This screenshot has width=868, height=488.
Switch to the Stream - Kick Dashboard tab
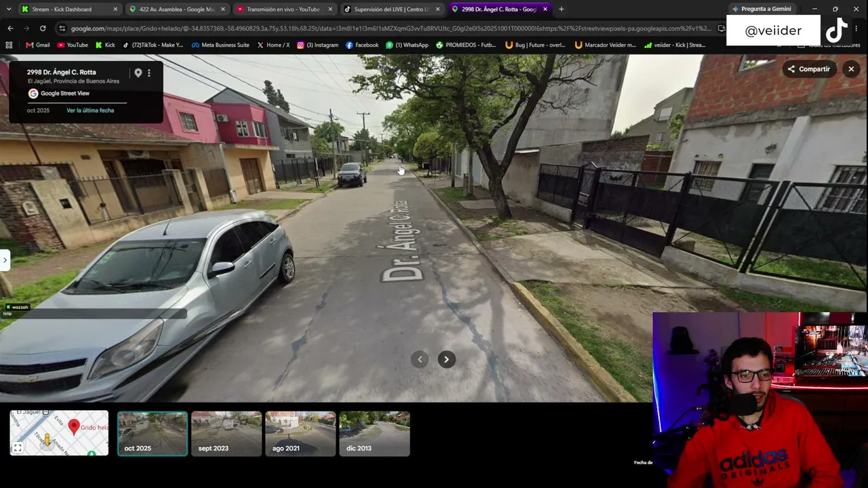click(69, 9)
